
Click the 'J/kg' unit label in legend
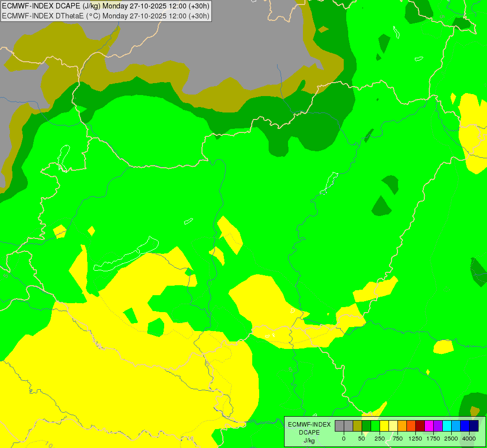(309, 441)
